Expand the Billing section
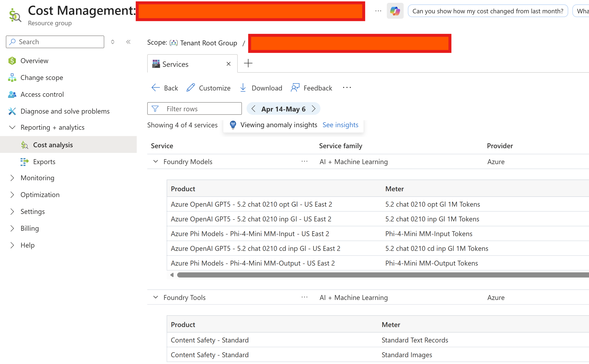Screen dimensions: 589x364 (x=12, y=228)
